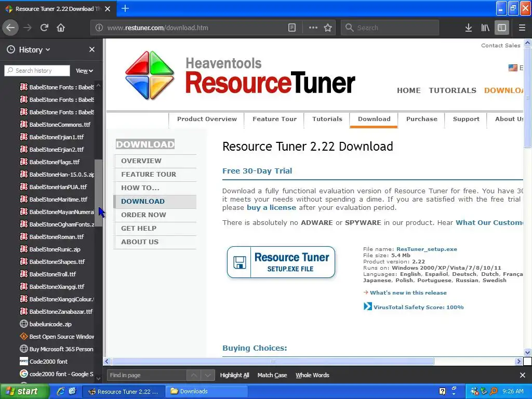532x399 pixels.
Task: Close the History sidebar
Action: pyautogui.click(x=92, y=49)
